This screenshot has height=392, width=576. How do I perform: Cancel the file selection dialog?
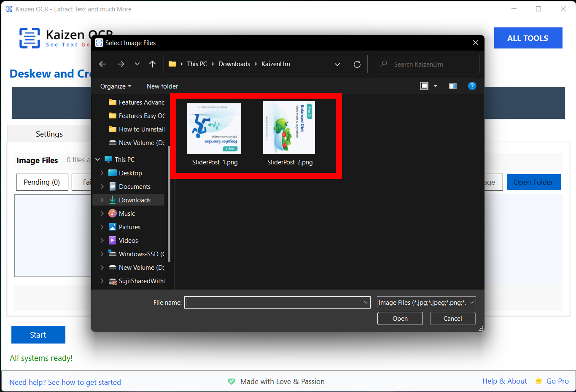452,319
